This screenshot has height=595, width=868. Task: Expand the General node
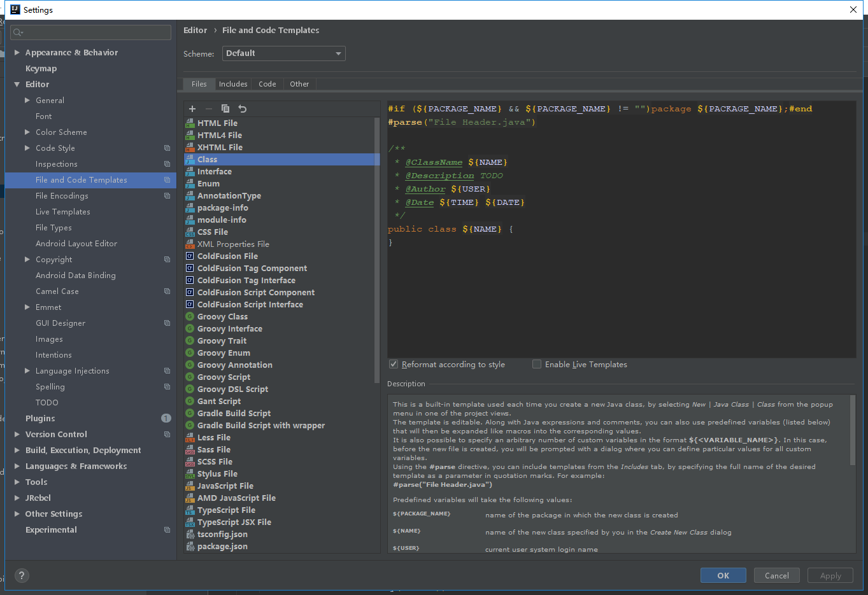(27, 101)
